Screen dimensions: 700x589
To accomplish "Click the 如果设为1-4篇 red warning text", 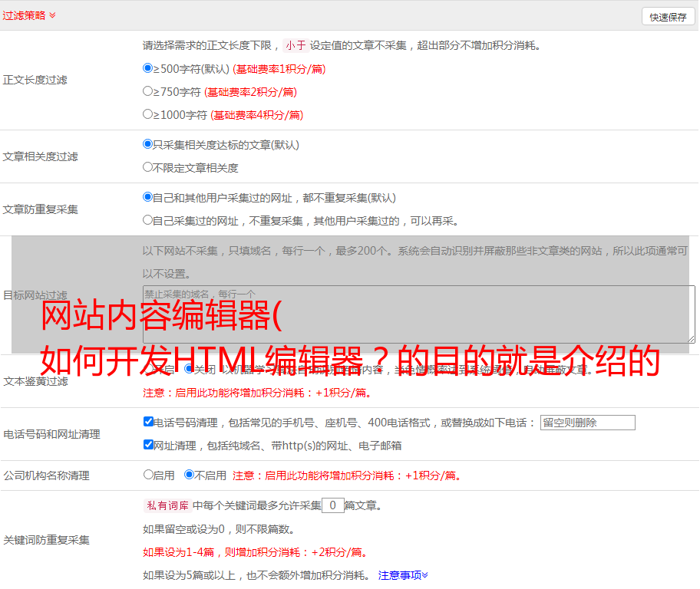I will pyautogui.click(x=256, y=552).
